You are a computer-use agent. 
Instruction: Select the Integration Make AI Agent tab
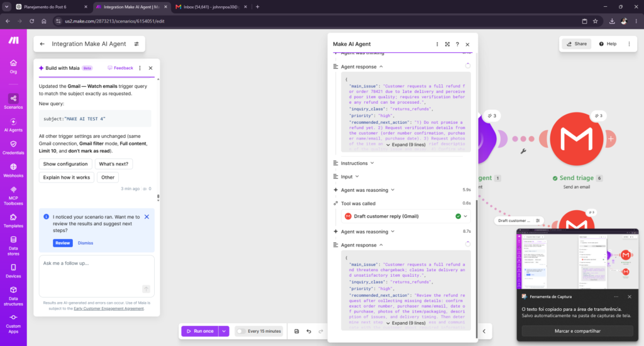[x=131, y=7]
